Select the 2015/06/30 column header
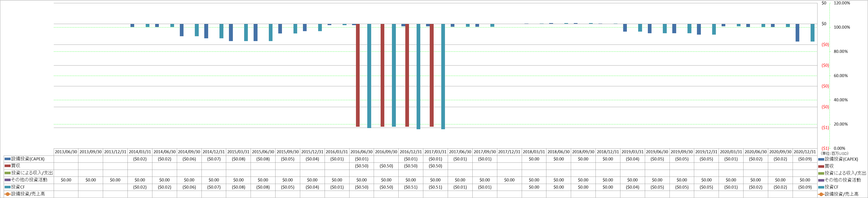The width and height of the screenshot is (868, 198). pyautogui.click(x=263, y=152)
